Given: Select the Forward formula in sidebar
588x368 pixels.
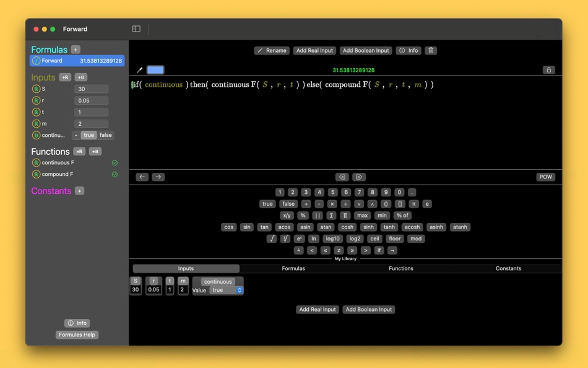Looking at the screenshot, I should pos(77,61).
